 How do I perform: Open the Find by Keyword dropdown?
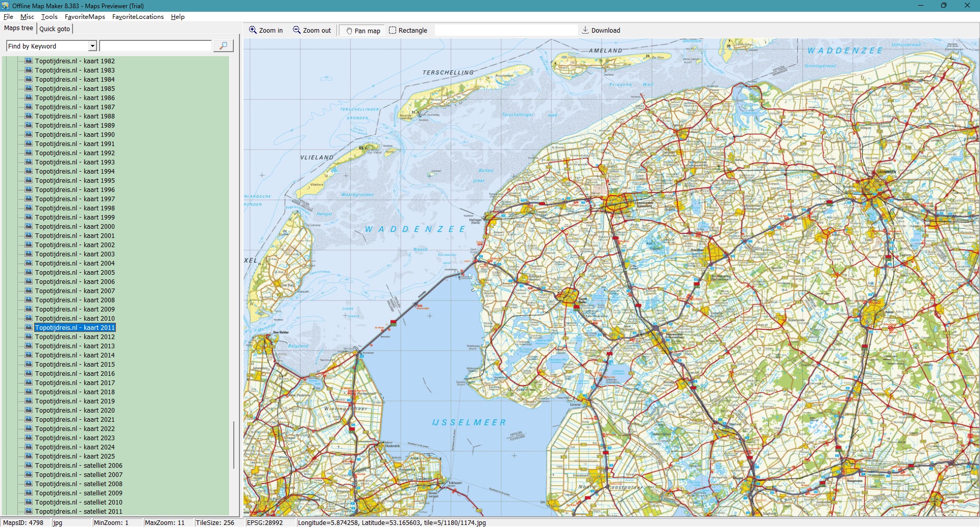pyautogui.click(x=92, y=46)
